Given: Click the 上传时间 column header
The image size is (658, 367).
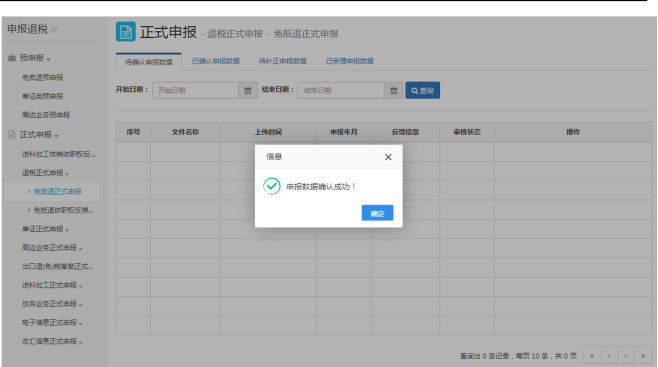Looking at the screenshot, I should click(268, 132).
